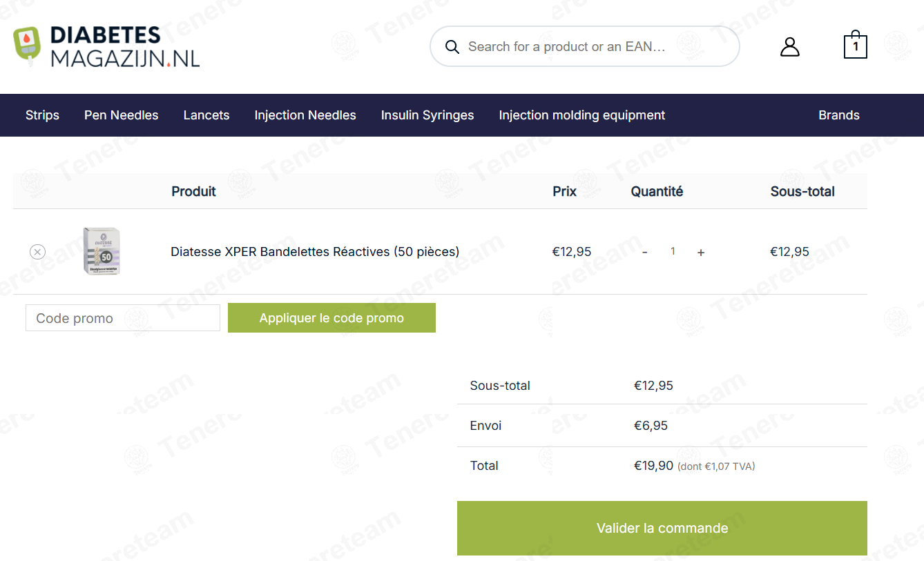
Task: Open the Brands menu
Action: point(839,115)
